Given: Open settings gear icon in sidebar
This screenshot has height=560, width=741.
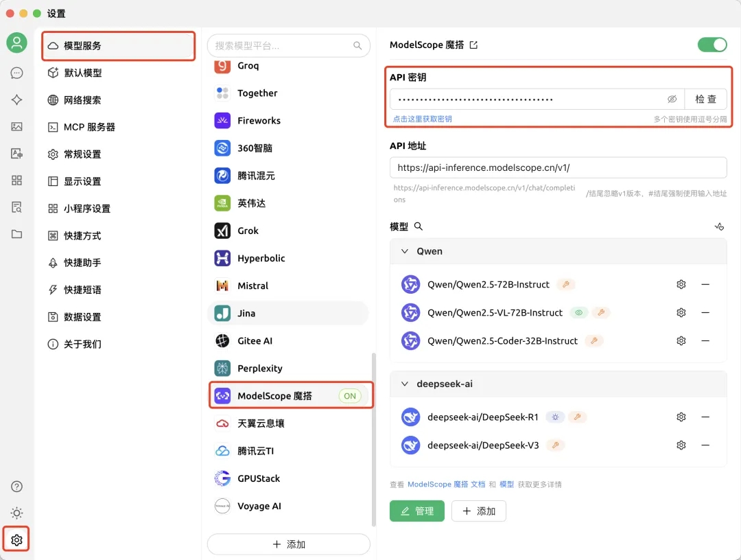Looking at the screenshot, I should click(x=16, y=539).
